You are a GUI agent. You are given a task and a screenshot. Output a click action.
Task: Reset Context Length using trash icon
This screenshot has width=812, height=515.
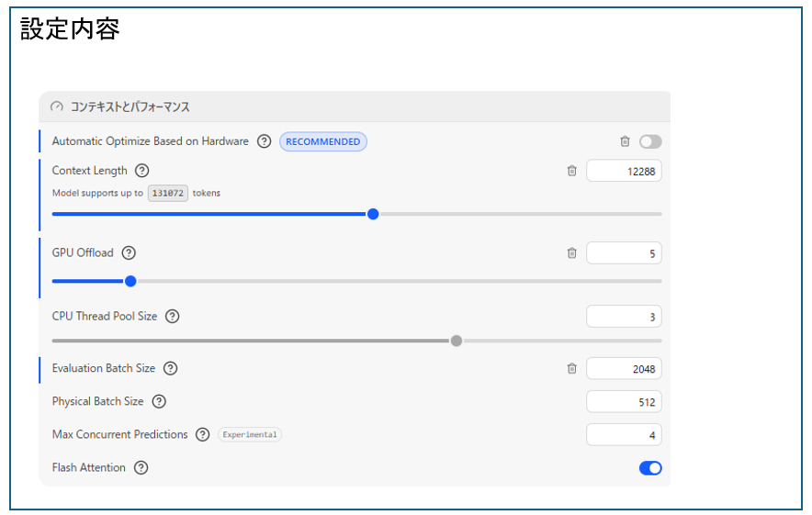click(571, 170)
